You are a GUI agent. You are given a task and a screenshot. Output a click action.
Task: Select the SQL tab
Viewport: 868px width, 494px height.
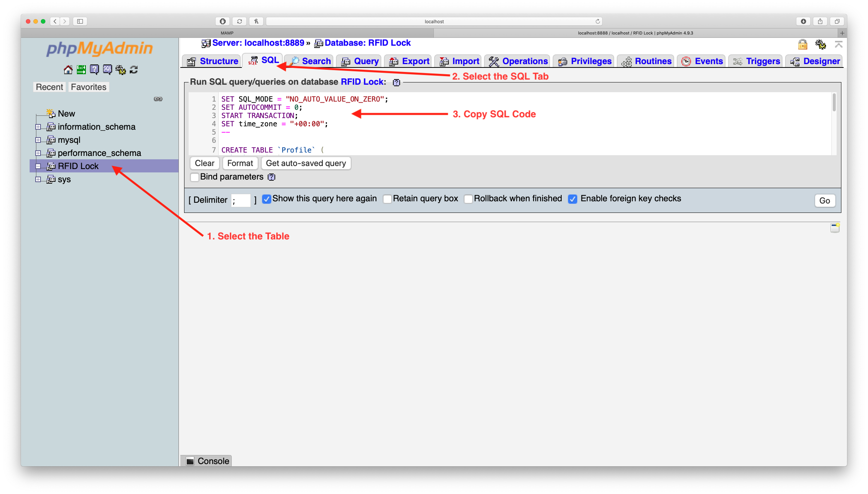263,60
